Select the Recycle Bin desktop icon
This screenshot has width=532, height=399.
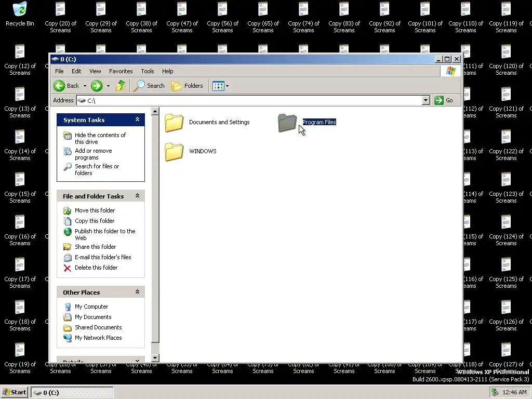pyautogui.click(x=20, y=15)
